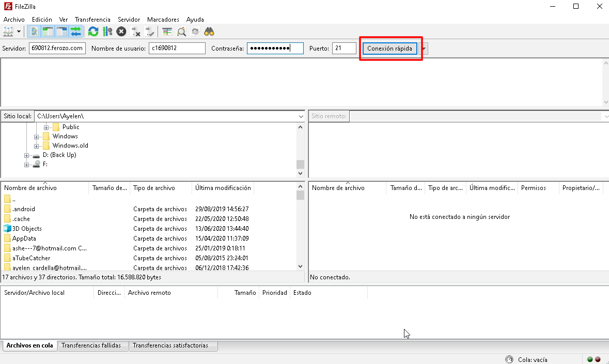The image size is (609, 364).
Task: Expand the Windows folder node
Action: 37,137
